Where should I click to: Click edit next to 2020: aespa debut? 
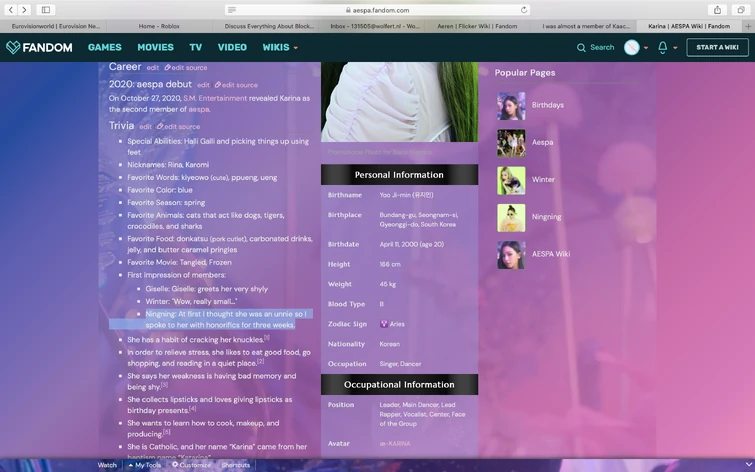click(203, 85)
